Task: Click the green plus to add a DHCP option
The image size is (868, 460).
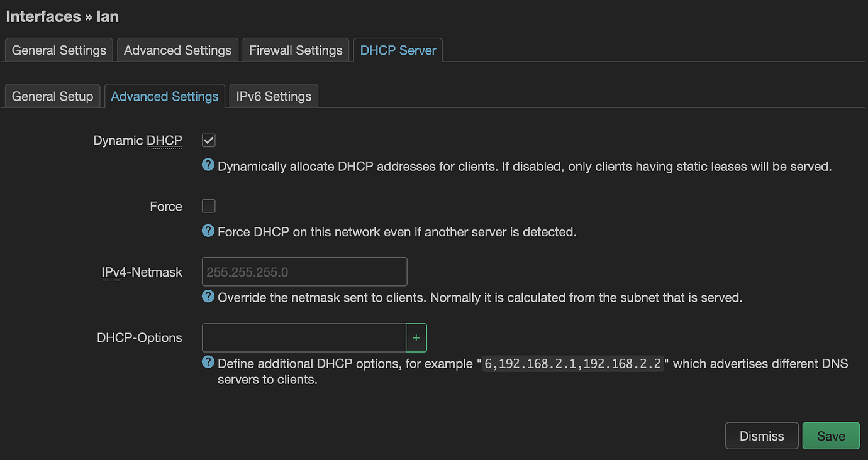Action: [416, 337]
